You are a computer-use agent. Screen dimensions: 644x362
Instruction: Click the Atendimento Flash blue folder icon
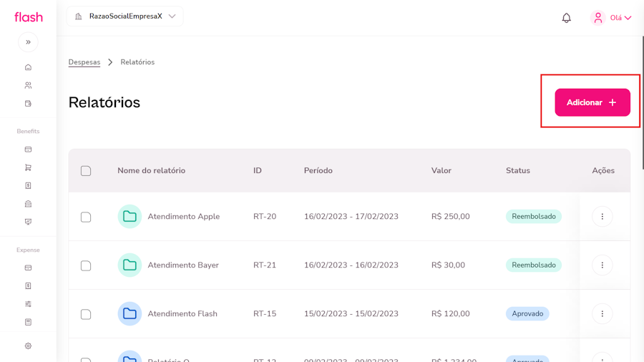click(x=130, y=313)
